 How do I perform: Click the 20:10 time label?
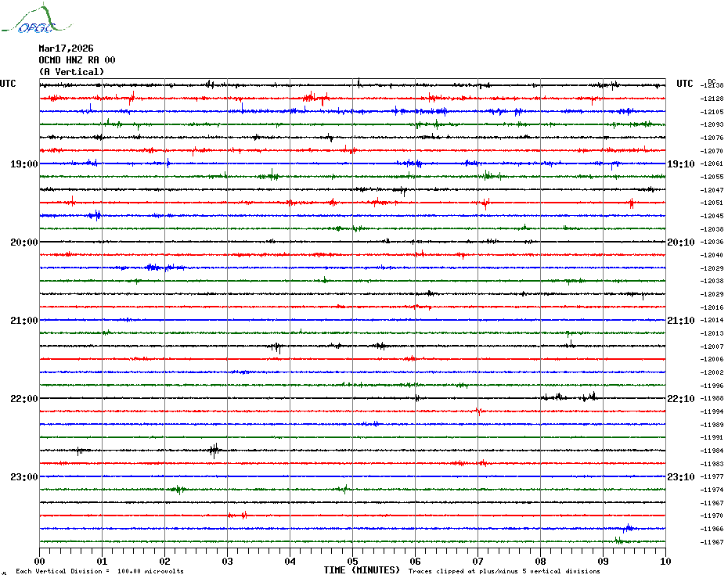pyautogui.click(x=681, y=242)
